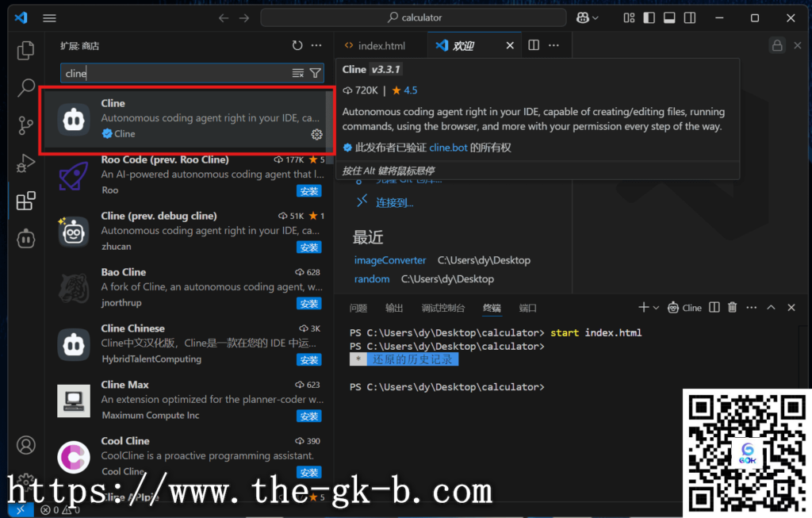
Task: Open the extension filter menu
Action: (x=315, y=73)
